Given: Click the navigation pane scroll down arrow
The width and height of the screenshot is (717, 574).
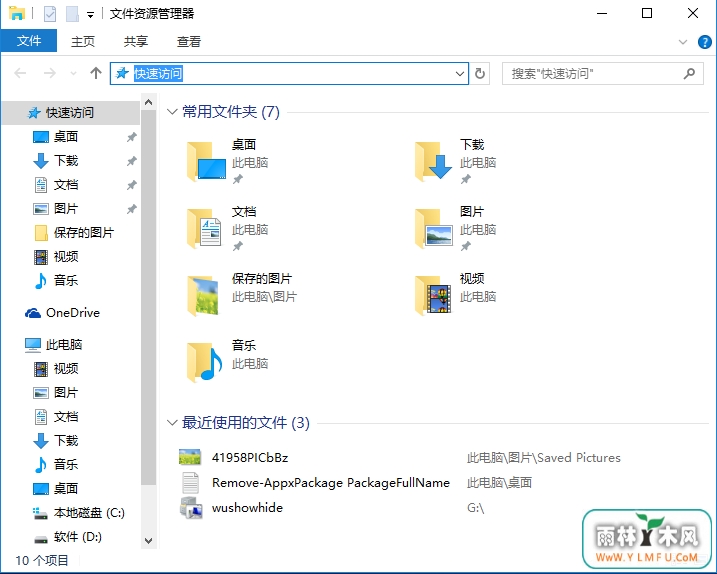Looking at the screenshot, I should click(x=148, y=540).
